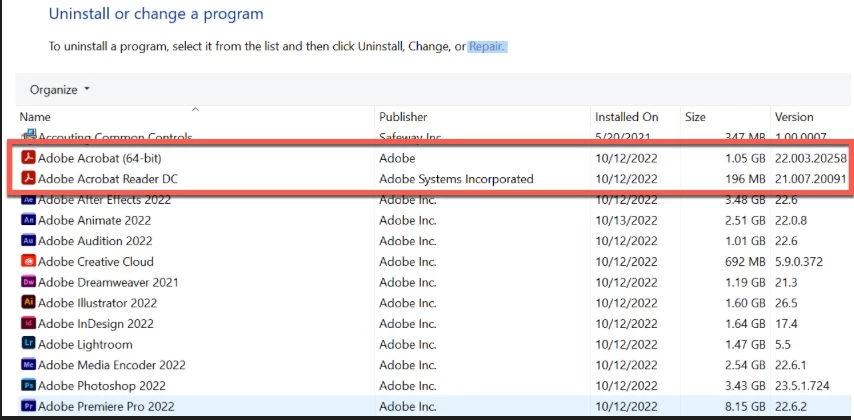Sort programs by the Name column
The height and width of the screenshot is (420, 854).
35,117
